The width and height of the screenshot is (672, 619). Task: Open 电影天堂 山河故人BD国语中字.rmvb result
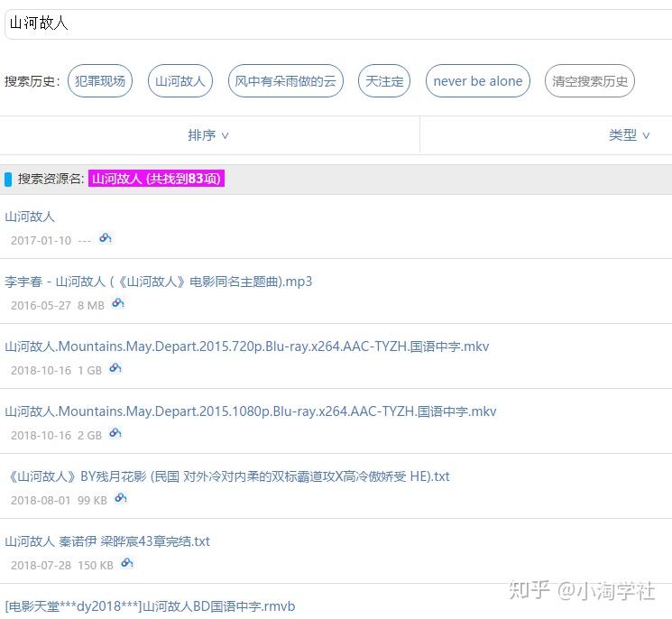tap(150, 606)
